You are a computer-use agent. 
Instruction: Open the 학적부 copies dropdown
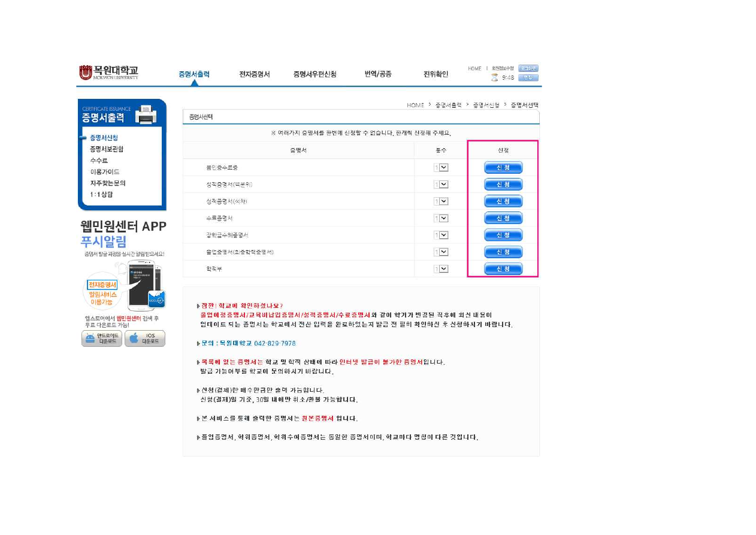[443, 269]
